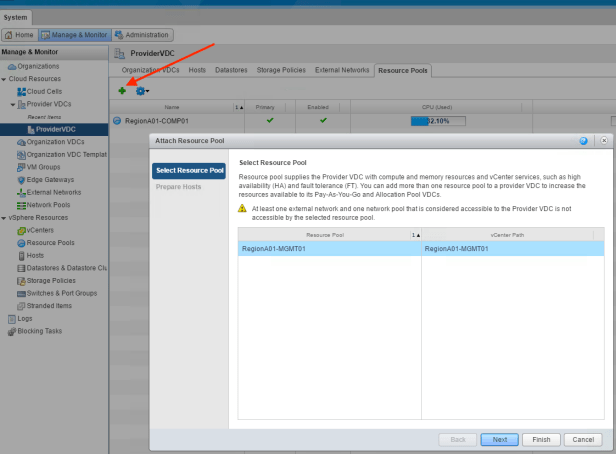Select Stranded Items in the sidebar
Image resolution: width=616 pixels, height=454 pixels.
[49, 306]
